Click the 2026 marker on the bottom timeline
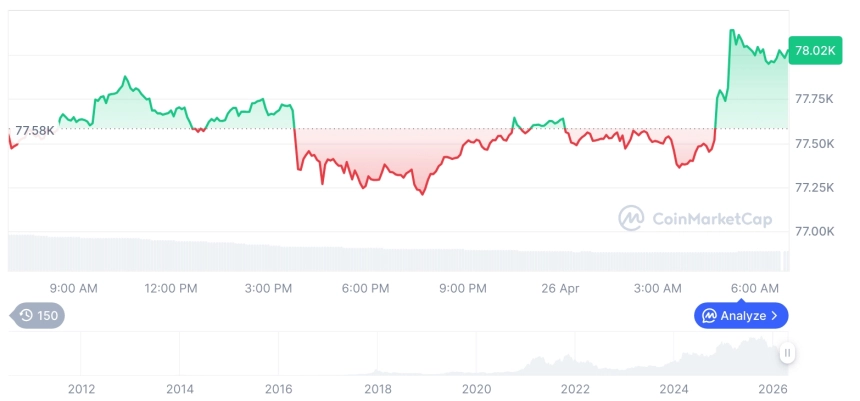The width and height of the screenshot is (860, 401). pos(772,389)
